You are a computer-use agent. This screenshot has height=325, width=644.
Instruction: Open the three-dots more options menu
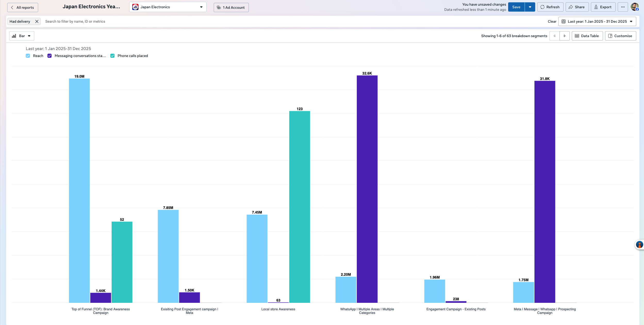623,7
